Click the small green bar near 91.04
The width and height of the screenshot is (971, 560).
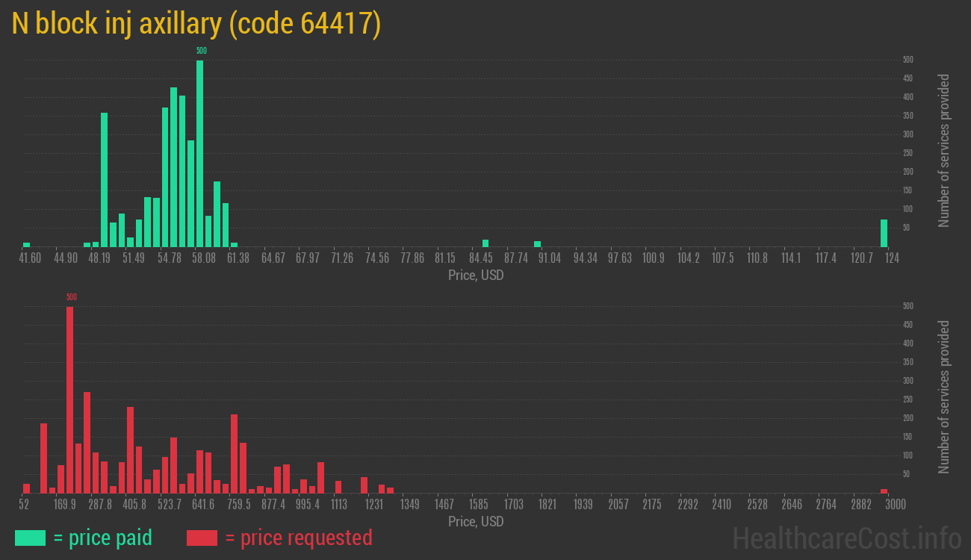pos(537,243)
